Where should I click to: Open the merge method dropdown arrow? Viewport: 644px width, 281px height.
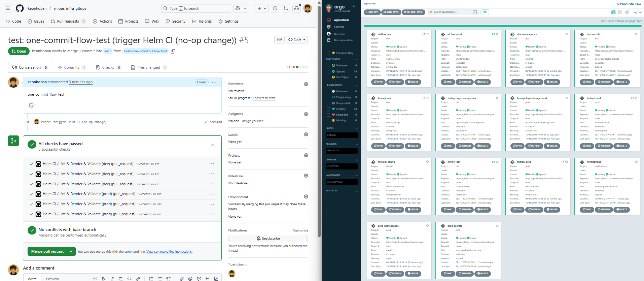(71, 252)
